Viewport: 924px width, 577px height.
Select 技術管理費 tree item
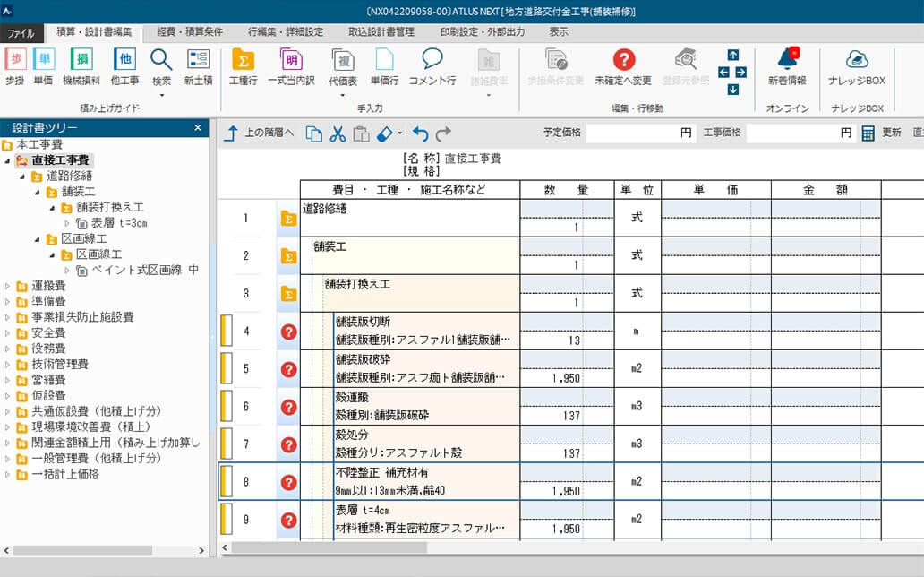[59, 365]
